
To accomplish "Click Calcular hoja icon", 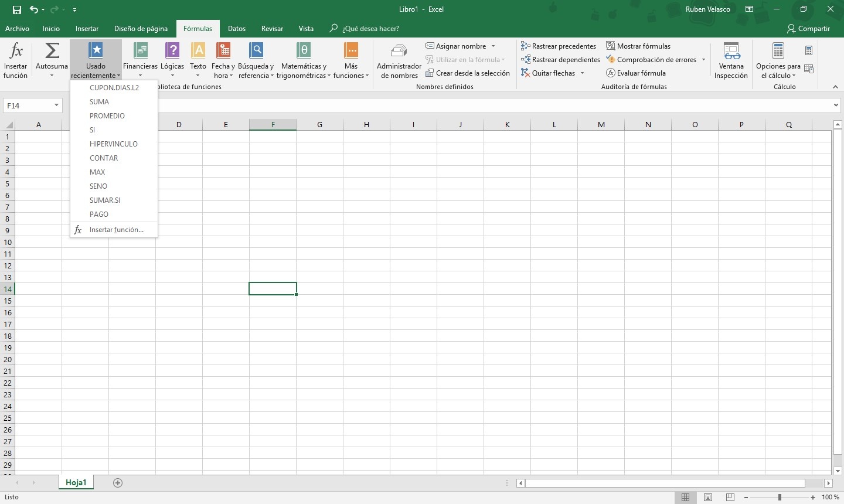I will click(x=809, y=69).
